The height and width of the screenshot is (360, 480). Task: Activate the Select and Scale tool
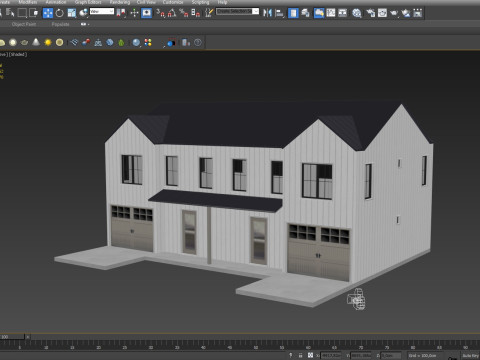click(x=72, y=13)
